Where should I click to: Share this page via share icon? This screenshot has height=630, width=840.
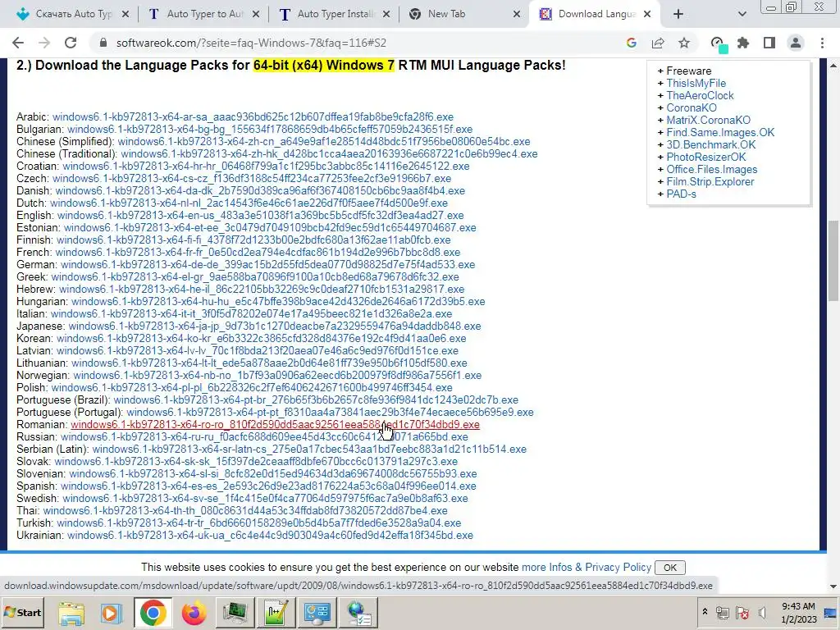coord(658,43)
